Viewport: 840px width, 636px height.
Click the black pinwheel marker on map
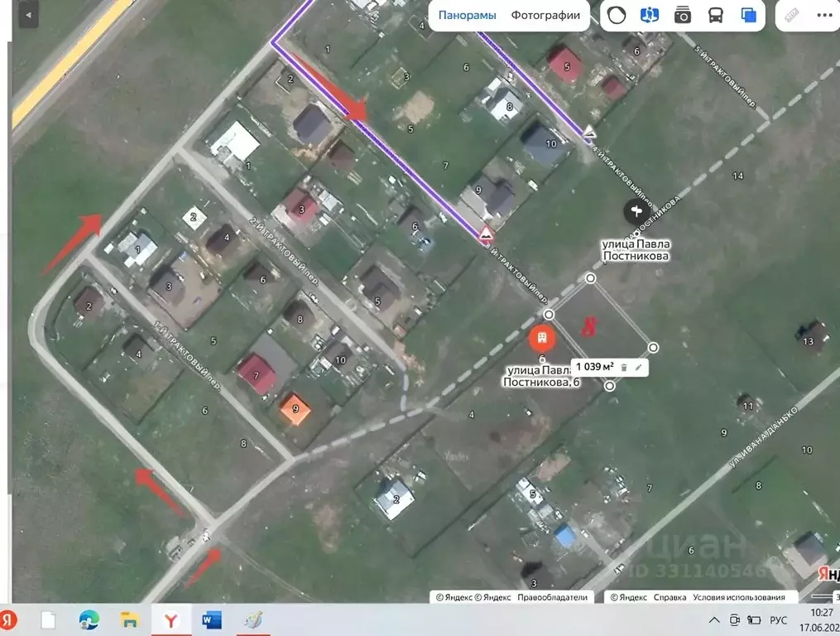tap(636, 211)
